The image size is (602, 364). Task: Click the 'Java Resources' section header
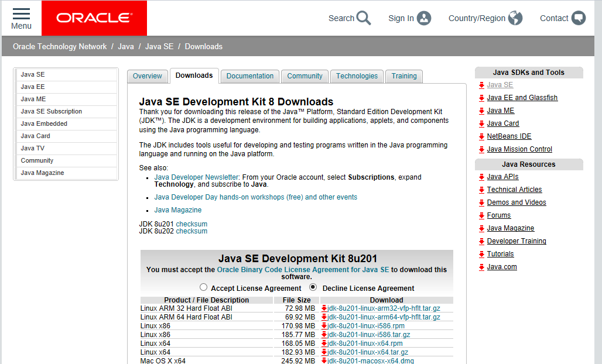[x=529, y=164]
